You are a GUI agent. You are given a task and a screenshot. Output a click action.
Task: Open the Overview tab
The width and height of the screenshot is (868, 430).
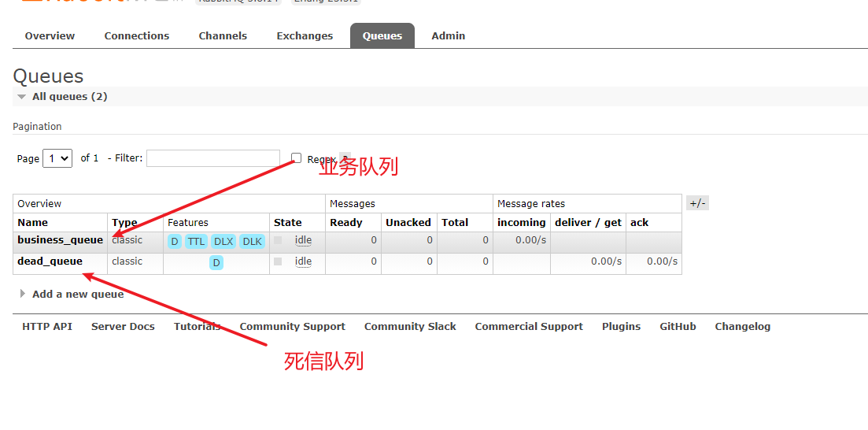click(x=50, y=36)
